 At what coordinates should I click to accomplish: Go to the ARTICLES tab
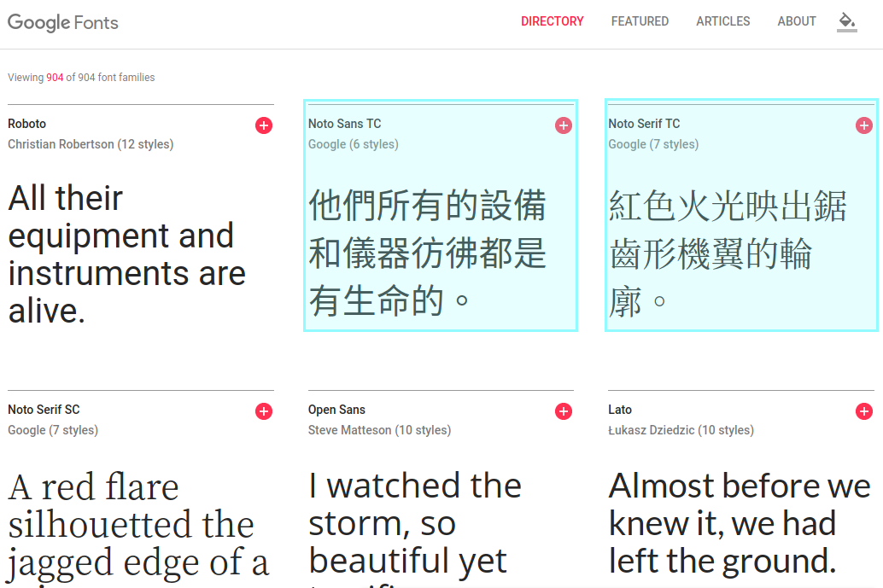coord(723,21)
